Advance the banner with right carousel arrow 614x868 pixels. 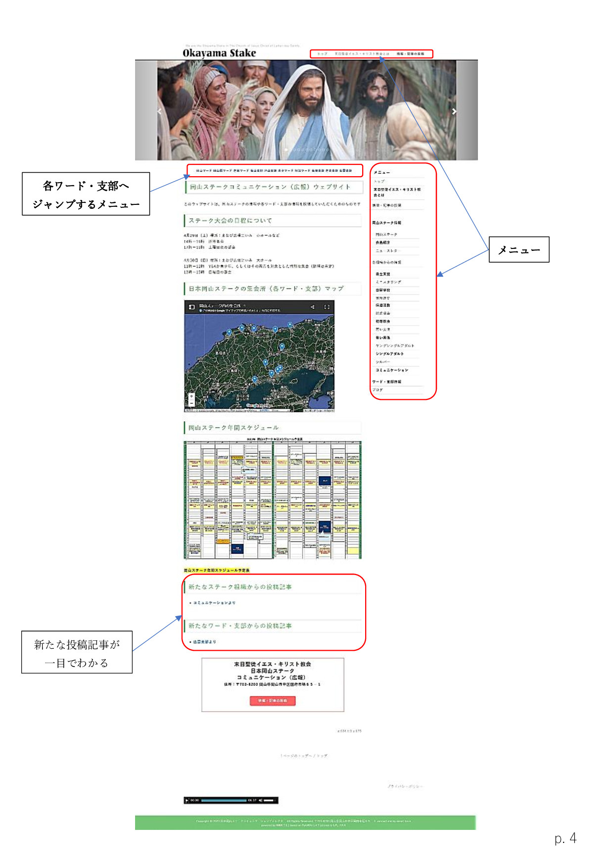tap(454, 112)
